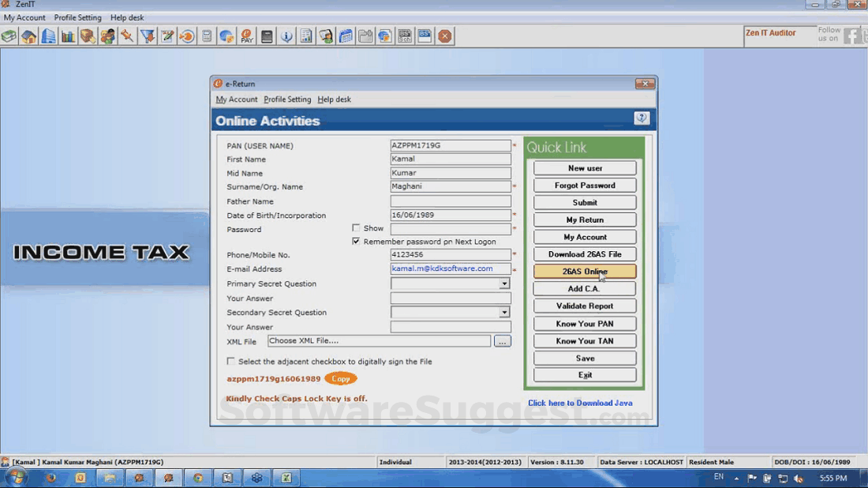
Task: Open the Secondary Secret Question dropdown
Action: point(504,313)
